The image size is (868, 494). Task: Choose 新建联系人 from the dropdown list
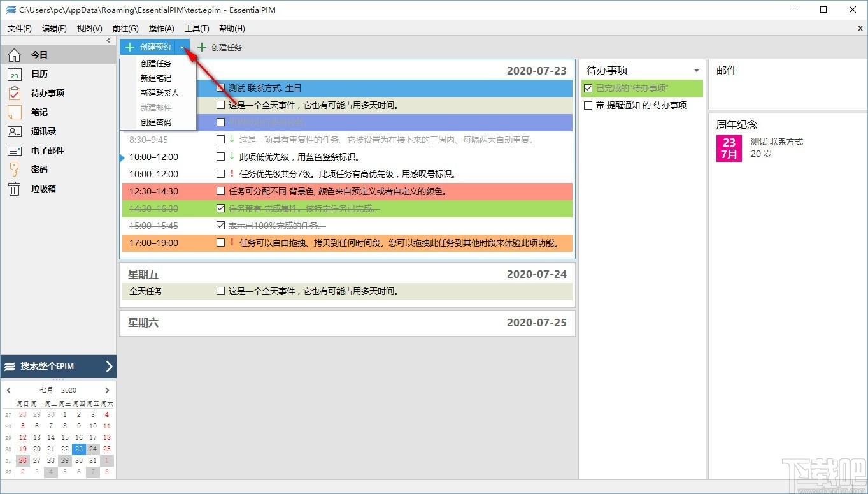pyautogui.click(x=158, y=92)
